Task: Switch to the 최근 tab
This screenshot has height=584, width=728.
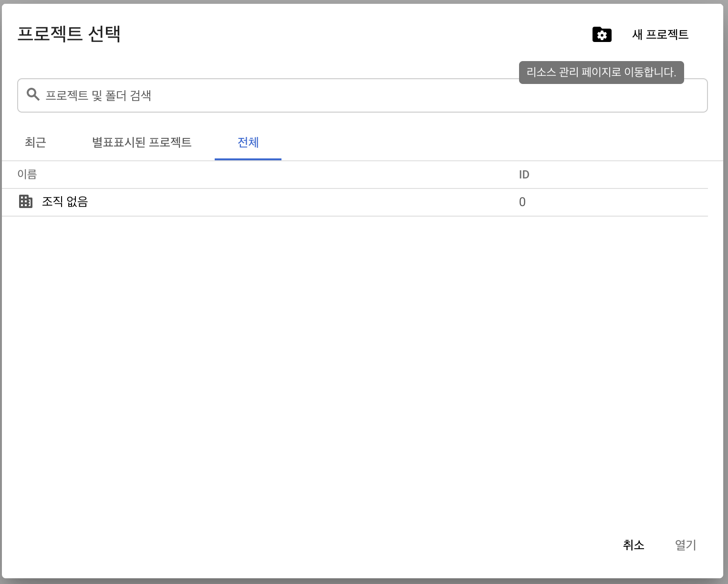Action: (35, 142)
